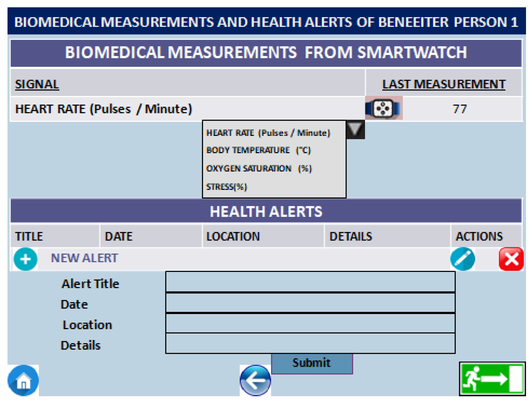
Task: Select HEART RATE from the dropdown list
Action: [x=268, y=133]
